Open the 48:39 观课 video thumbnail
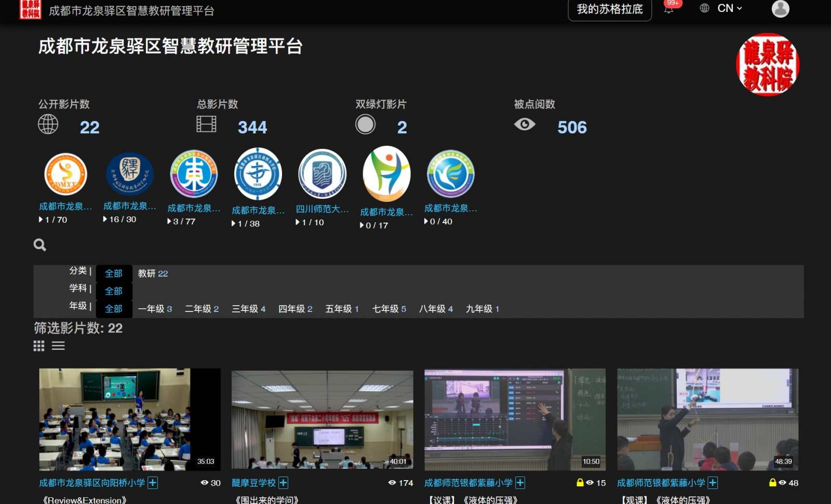The height and width of the screenshot is (504, 831). click(707, 419)
